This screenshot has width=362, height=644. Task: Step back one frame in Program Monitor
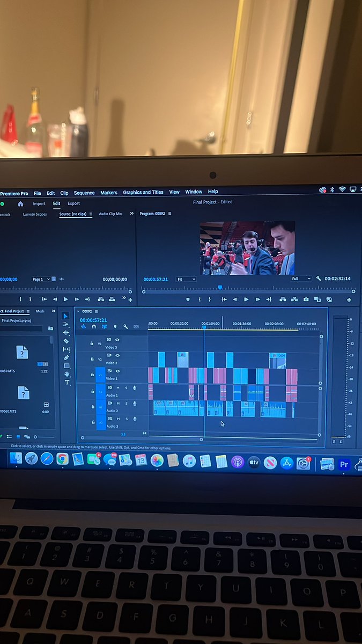[235, 299]
